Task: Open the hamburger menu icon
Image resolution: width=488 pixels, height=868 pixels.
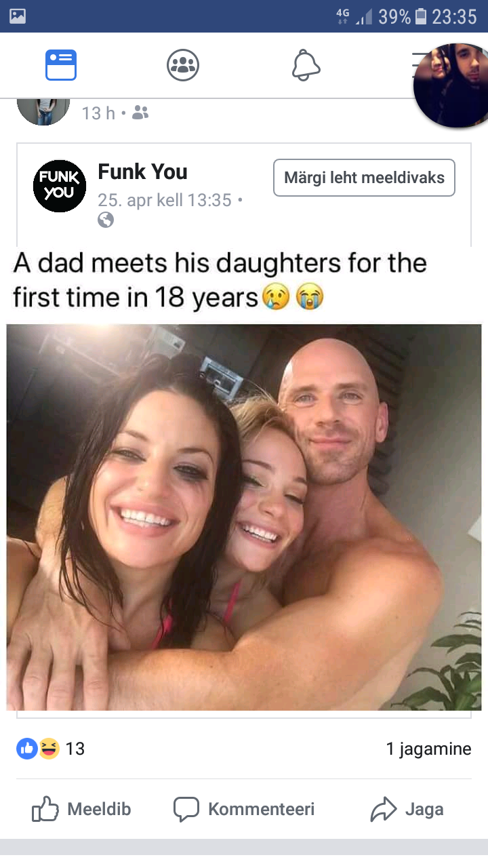Action: coord(422,66)
